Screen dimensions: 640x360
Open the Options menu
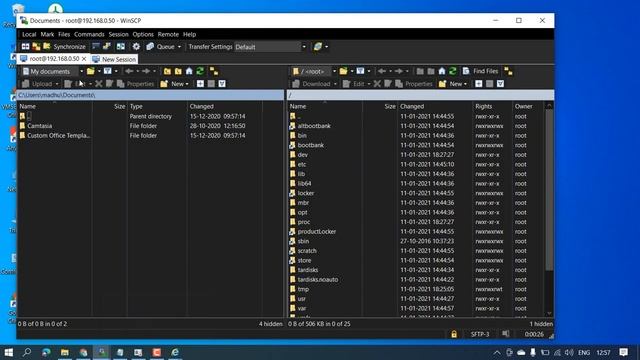pyautogui.click(x=143, y=34)
